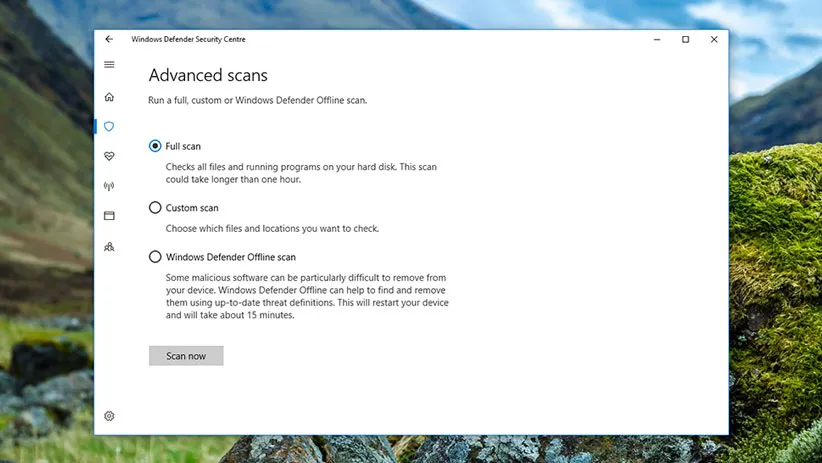Open the Home icon in sidebar
822x463 pixels.
109,97
